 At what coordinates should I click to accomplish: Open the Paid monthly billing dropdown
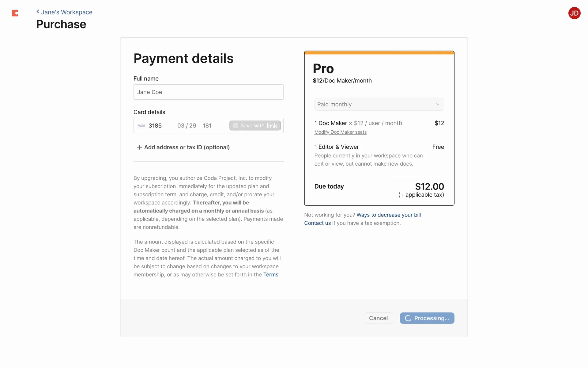point(379,104)
